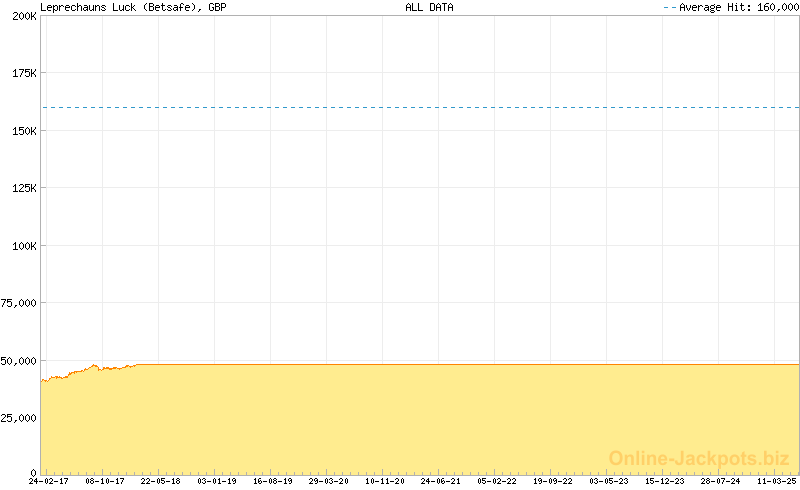Select the 22-05-18 date on x-axis
Image resolution: width=800 pixels, height=490 pixels.
click(x=160, y=481)
